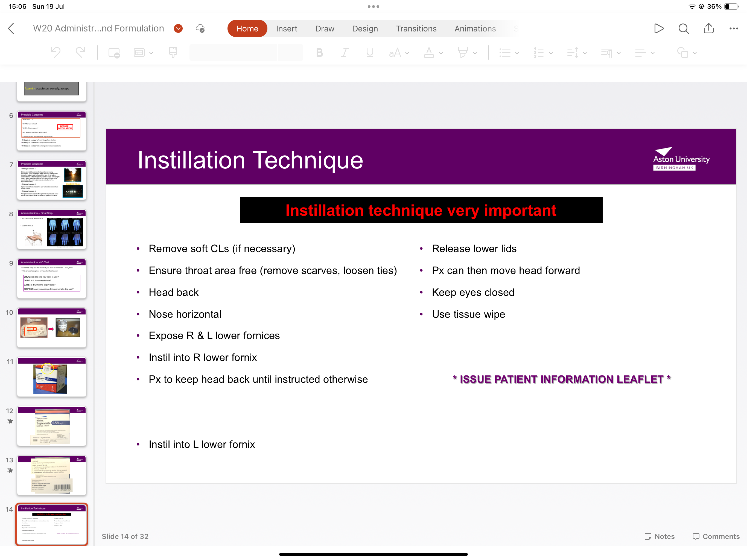The height and width of the screenshot is (560, 747).
Task: Start slideshow with the Play icon
Action: [x=658, y=29]
